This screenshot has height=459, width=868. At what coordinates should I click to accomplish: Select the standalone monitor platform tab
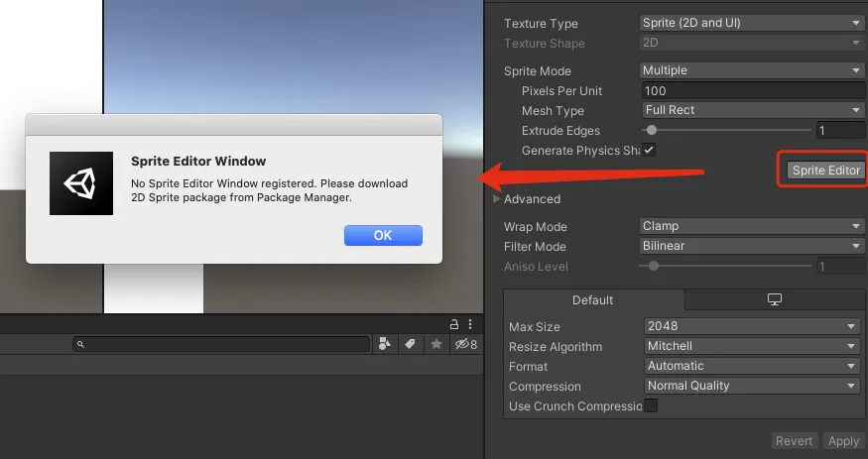775,299
